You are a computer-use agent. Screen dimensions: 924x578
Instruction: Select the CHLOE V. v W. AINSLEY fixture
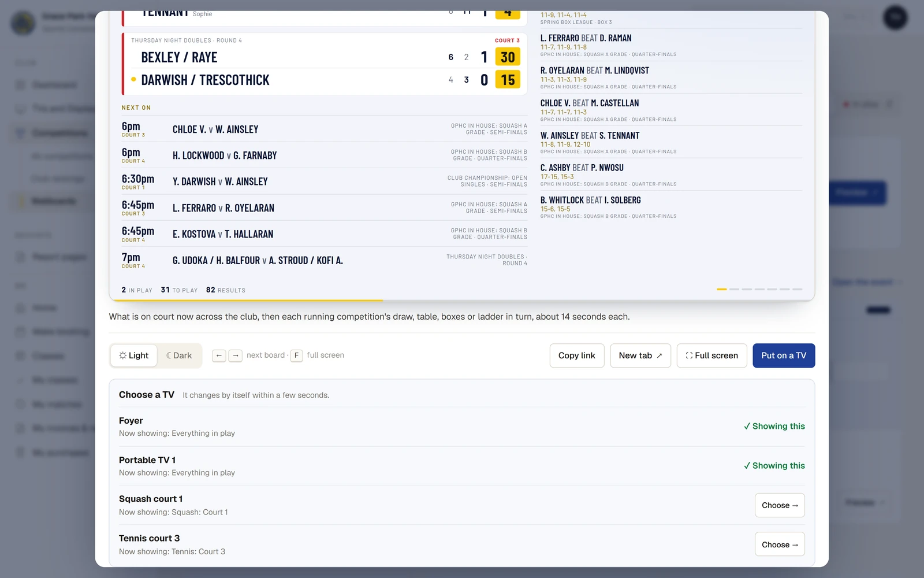click(x=325, y=129)
